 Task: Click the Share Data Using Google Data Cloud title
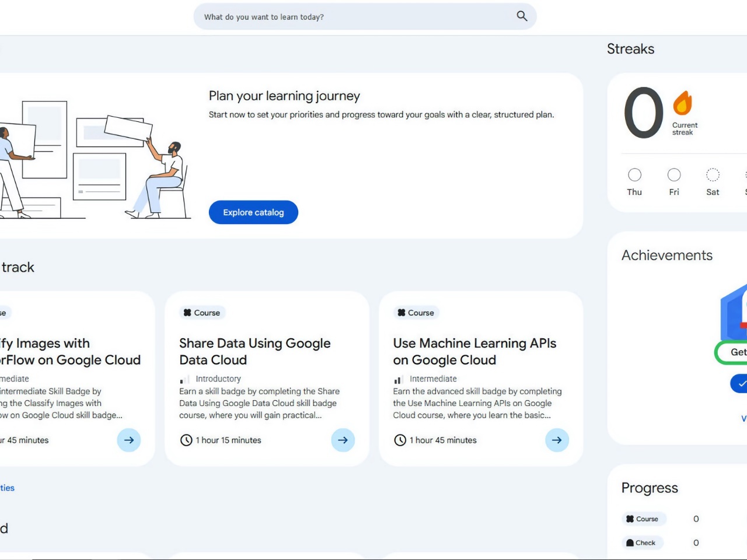pyautogui.click(x=255, y=351)
